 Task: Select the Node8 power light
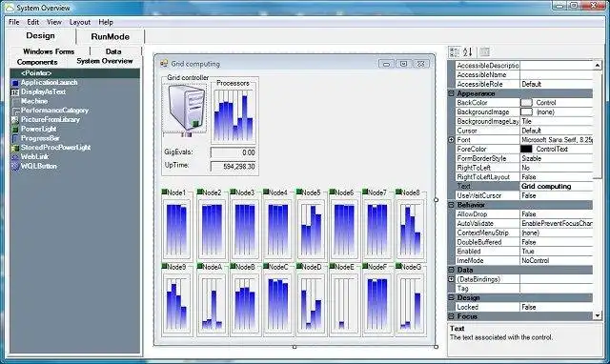(x=398, y=192)
